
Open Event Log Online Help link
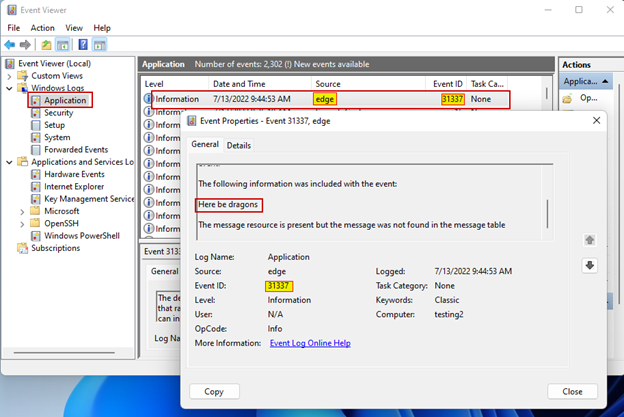coord(310,343)
